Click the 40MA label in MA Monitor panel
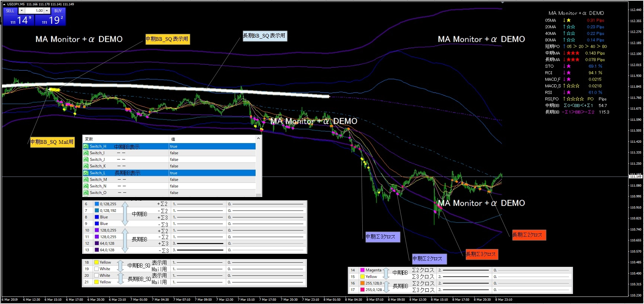The image size is (644, 304). [x=551, y=33]
